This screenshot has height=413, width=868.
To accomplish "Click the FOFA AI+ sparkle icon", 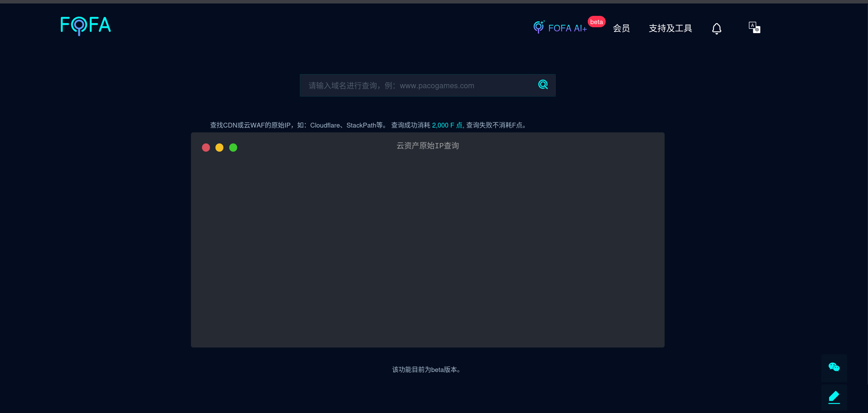I will (x=538, y=27).
